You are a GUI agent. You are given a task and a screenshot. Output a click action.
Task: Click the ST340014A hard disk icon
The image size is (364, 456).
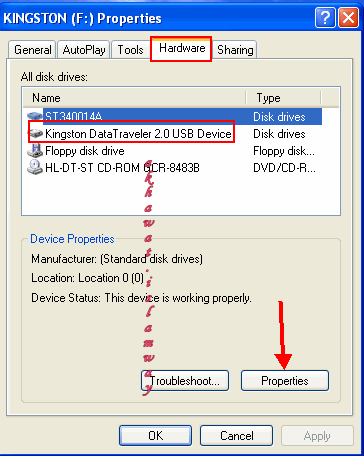[x=35, y=117]
